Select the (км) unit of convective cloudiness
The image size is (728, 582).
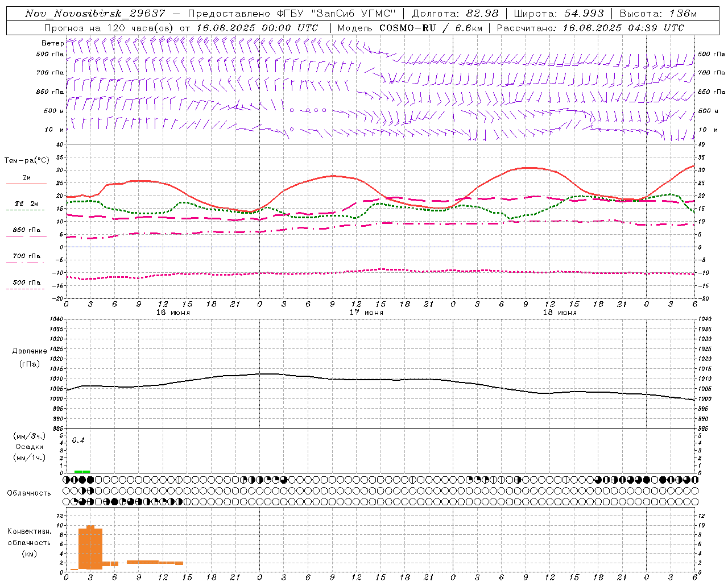click(29, 554)
